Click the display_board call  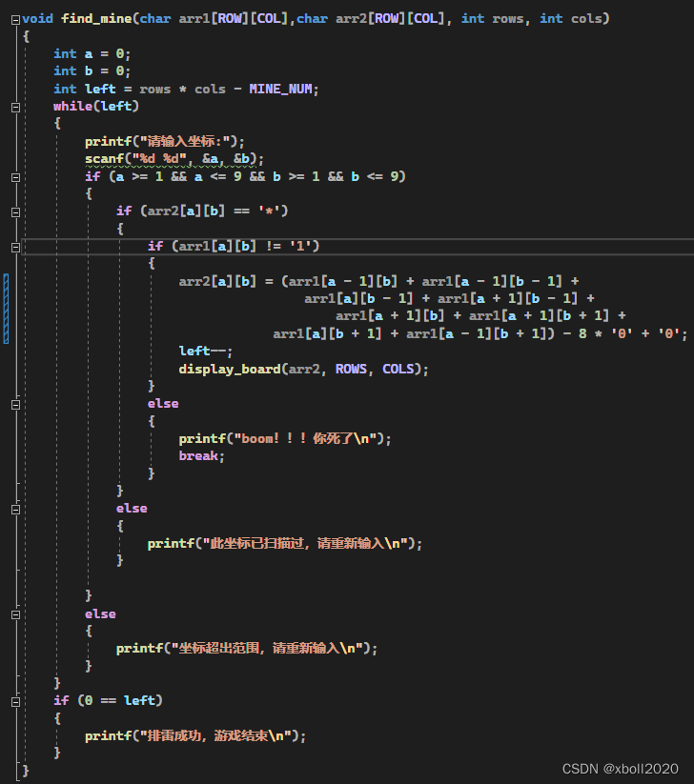click(304, 369)
